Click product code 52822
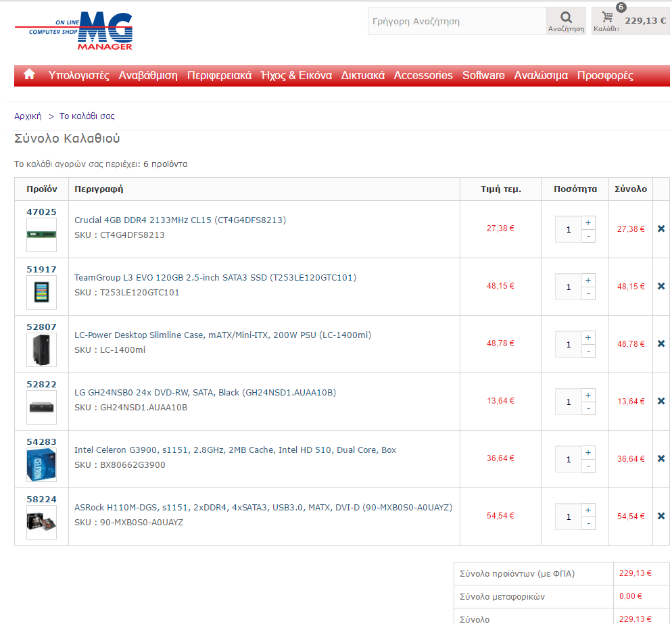Image resolution: width=672 pixels, height=624 pixels. click(41, 384)
